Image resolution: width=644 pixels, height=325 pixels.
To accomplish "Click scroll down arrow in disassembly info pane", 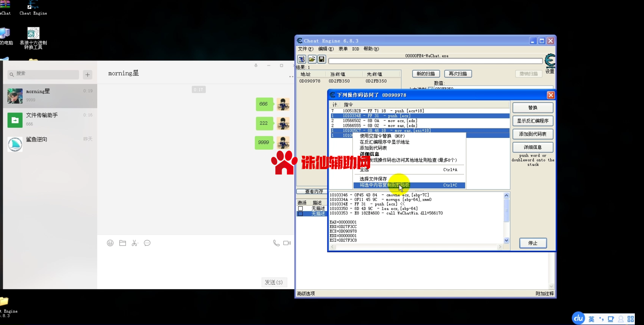I will click(506, 240).
